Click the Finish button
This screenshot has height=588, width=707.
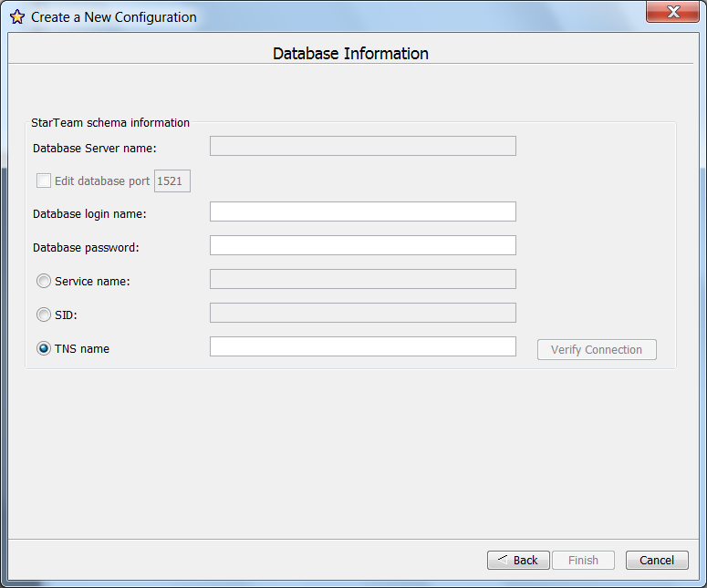583,560
